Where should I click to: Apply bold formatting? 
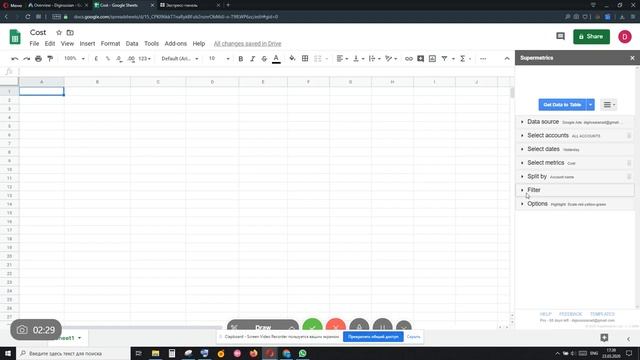tap(240, 59)
